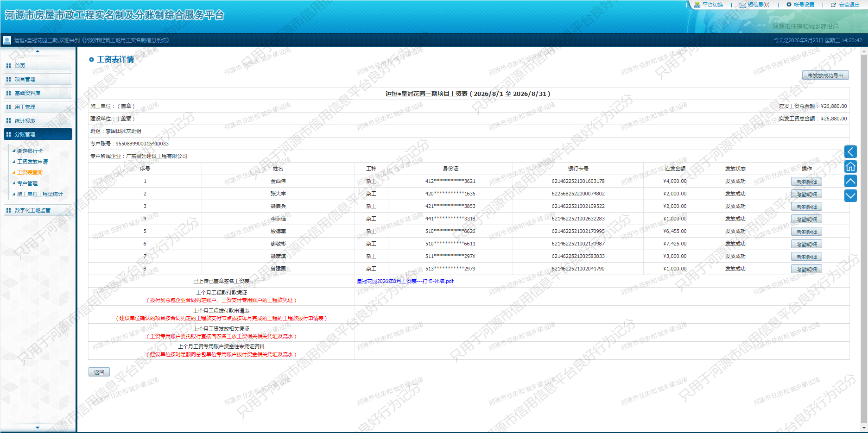Click the blue back arrow floating icon
Screen dimensions: 868x433
(x=850, y=151)
